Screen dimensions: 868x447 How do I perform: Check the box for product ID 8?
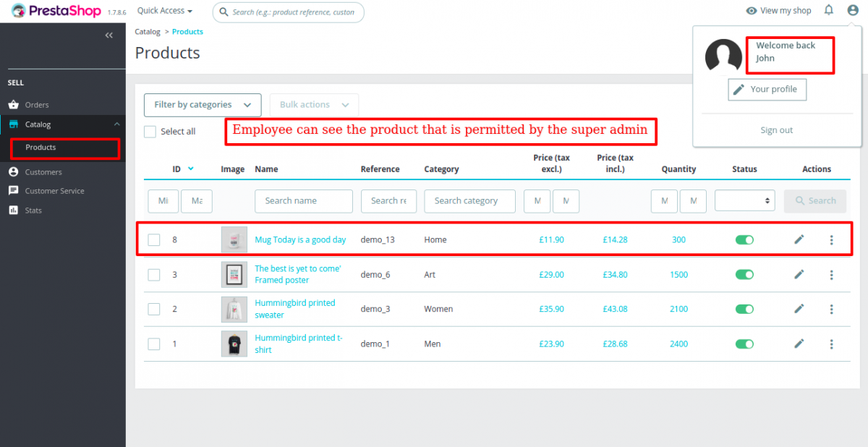click(154, 239)
